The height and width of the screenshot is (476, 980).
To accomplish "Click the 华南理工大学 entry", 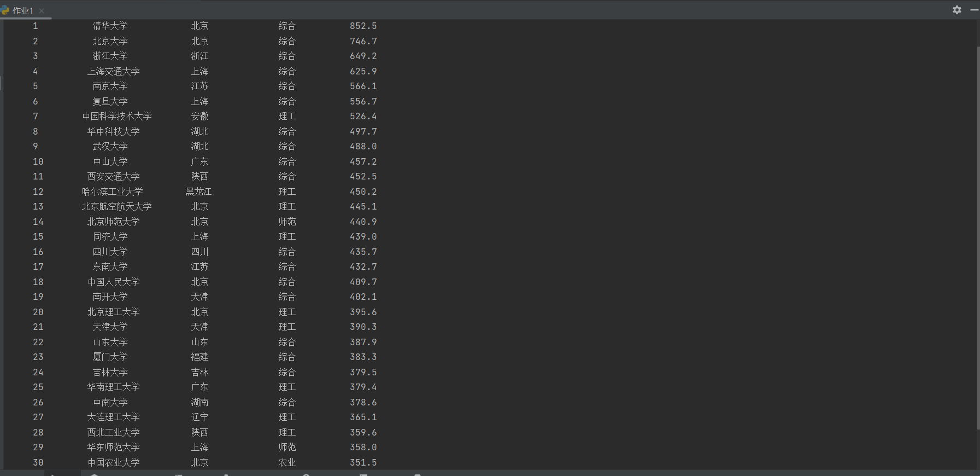I will (113, 387).
